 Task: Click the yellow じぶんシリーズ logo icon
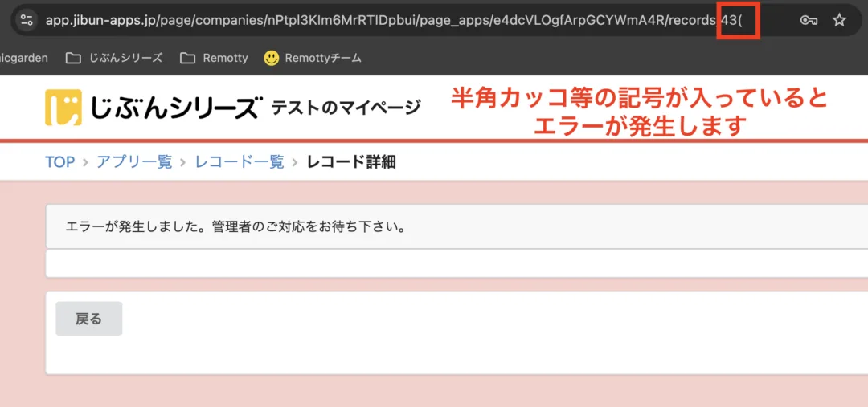tap(63, 108)
